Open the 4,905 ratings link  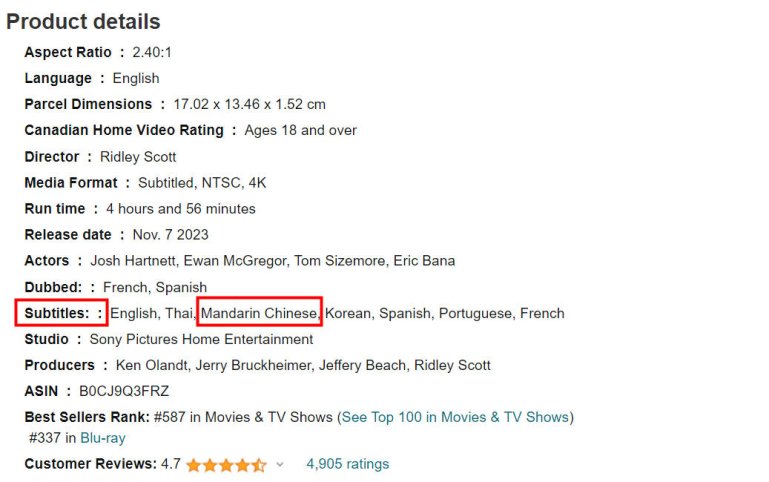coord(347,464)
